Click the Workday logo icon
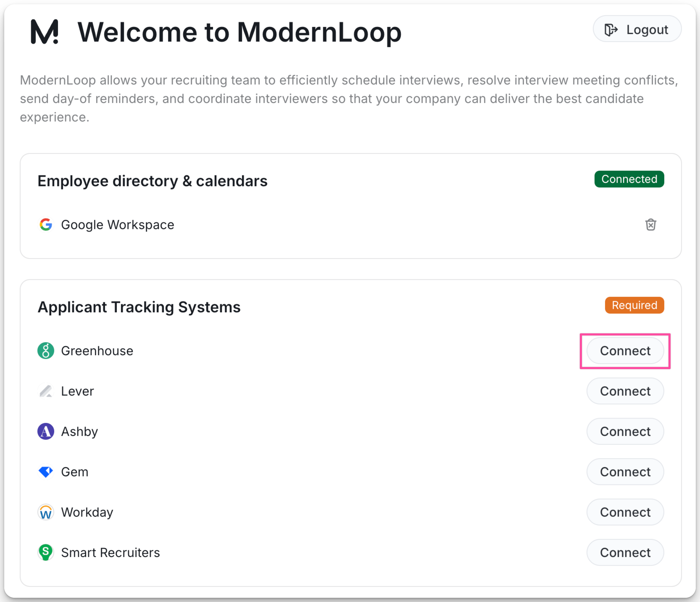Viewport: 700px width, 602px height. click(x=46, y=512)
